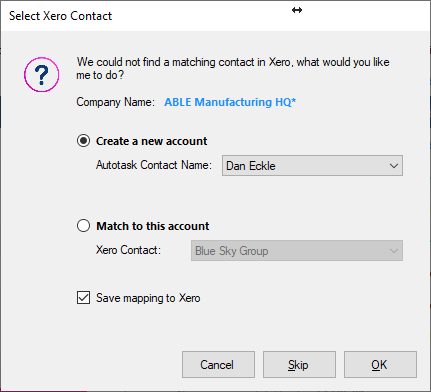Screen dimensions: 431x392
Task: Click the Save mapping to Xero label
Action: point(148,298)
